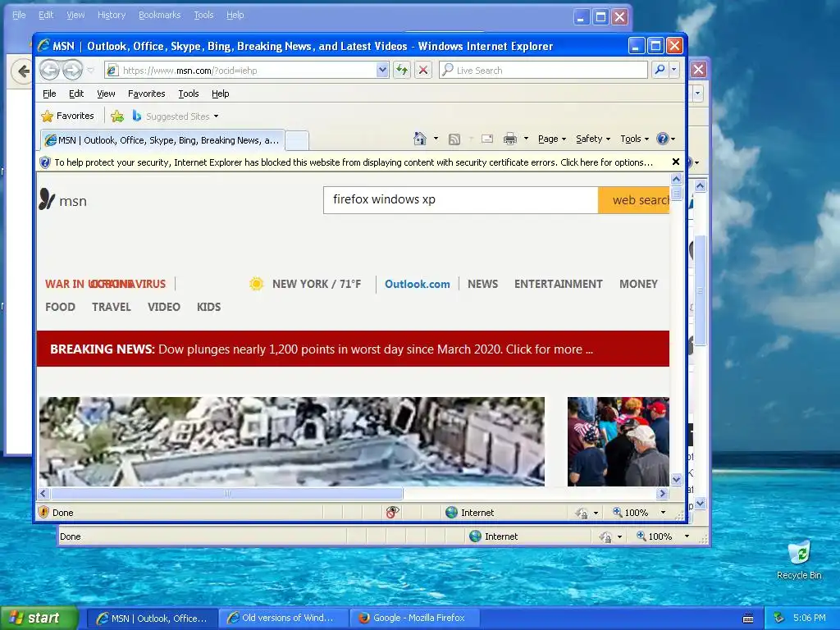Click the Breaking News Dow plunges banner

353,349
